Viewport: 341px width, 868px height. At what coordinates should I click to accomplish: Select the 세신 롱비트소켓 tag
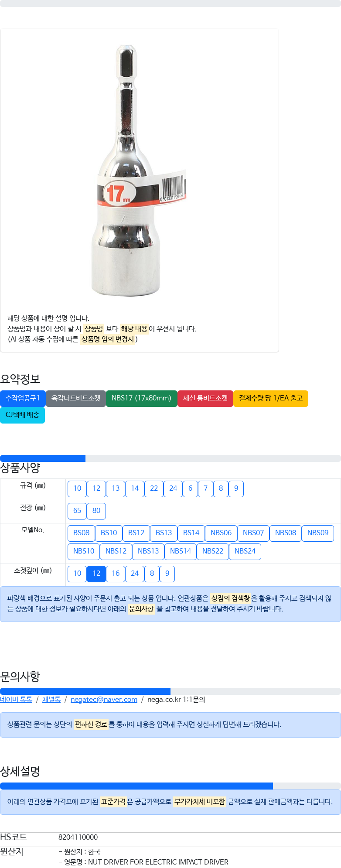(205, 399)
